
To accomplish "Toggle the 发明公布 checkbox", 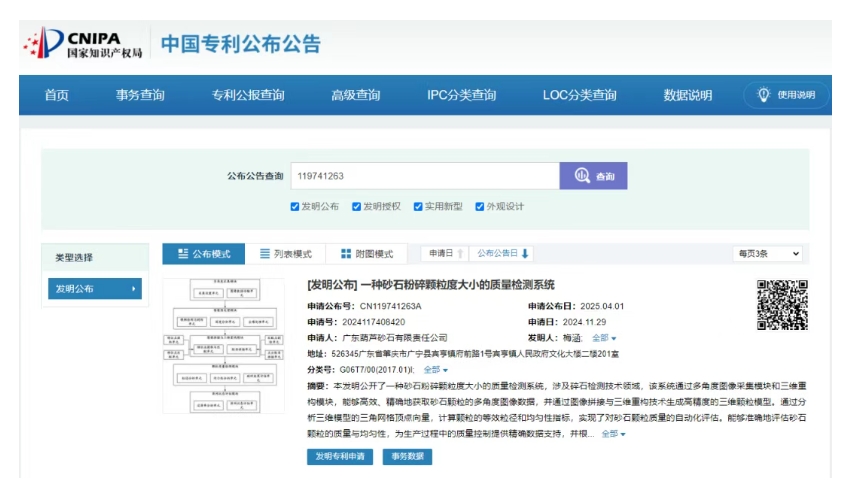I will point(295,207).
